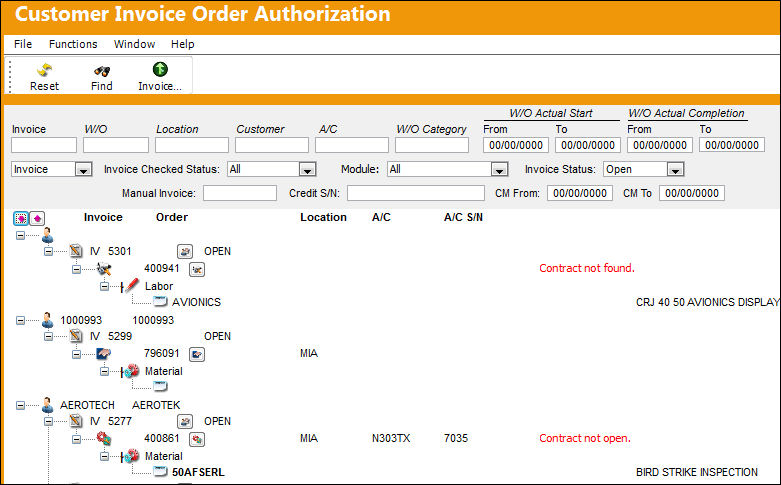This screenshot has width=781, height=485.
Task: Click the Material gear icon under order 796091
Action: tap(131, 370)
